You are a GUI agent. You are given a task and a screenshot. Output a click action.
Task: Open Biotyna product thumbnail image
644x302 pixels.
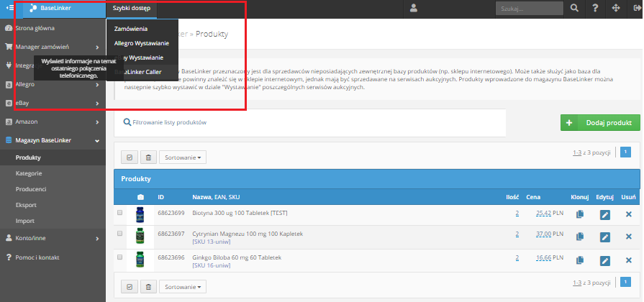[140, 214]
